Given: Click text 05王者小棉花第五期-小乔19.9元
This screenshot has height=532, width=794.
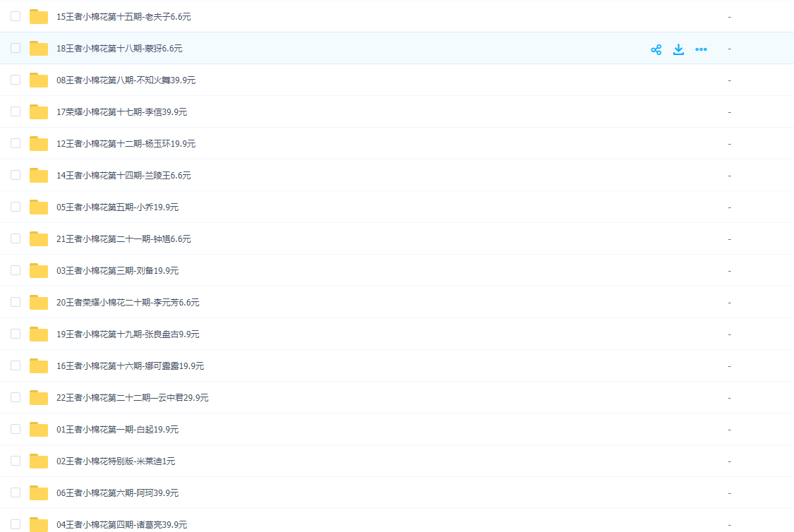Looking at the screenshot, I should [x=117, y=207].
